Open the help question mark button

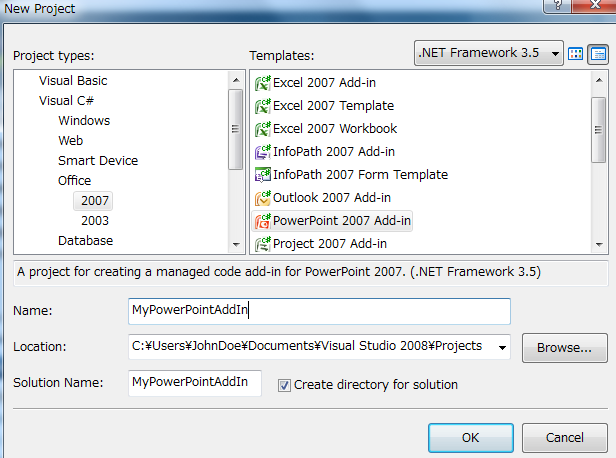[557, 5]
